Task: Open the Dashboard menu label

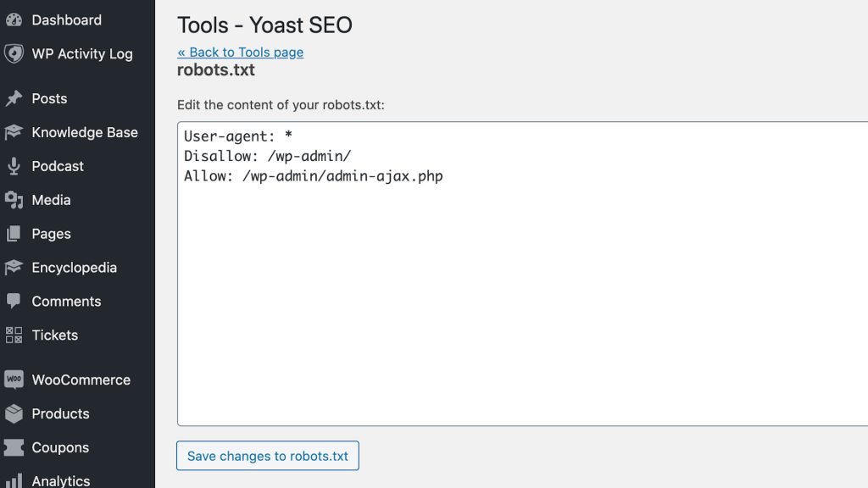Action: (66, 20)
